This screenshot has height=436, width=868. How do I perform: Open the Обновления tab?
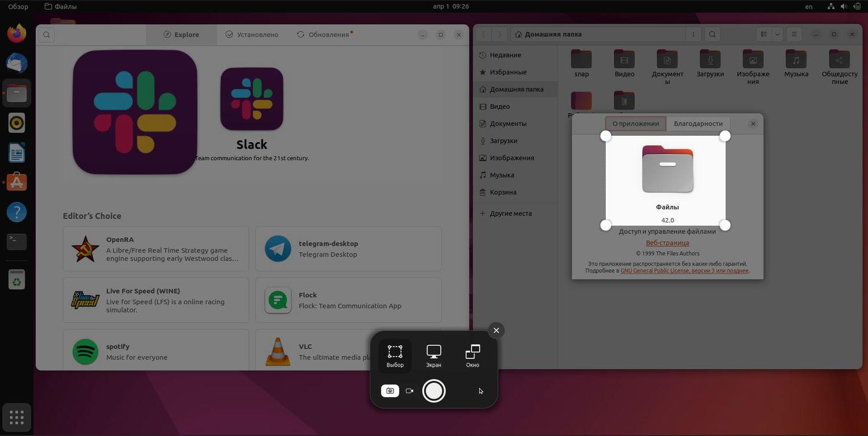[x=325, y=35]
